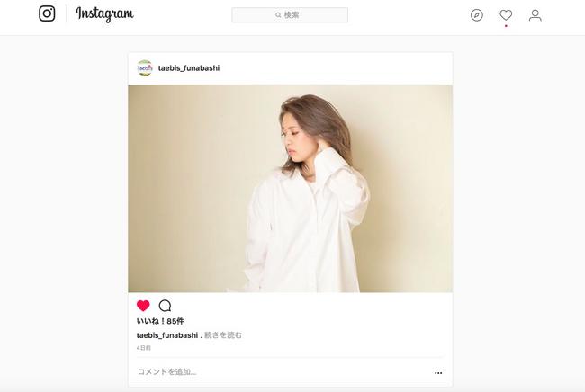585x392 pixels.
Task: Open the profile person icon
Action: coord(535,15)
